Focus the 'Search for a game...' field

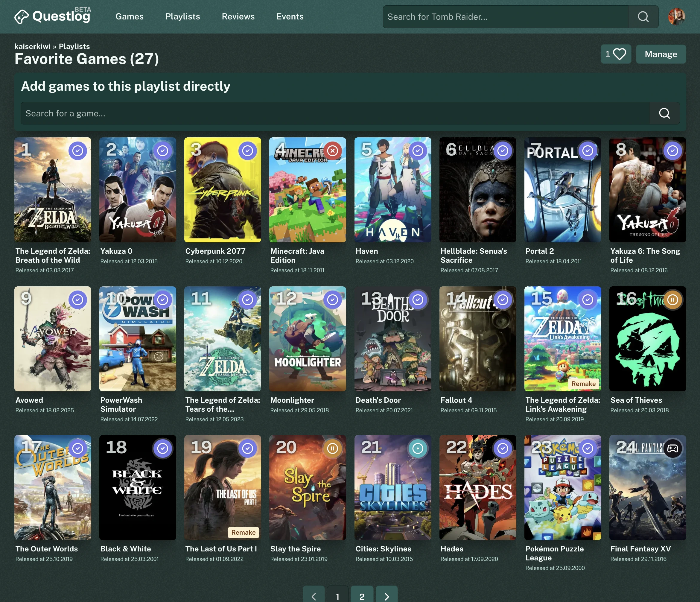pyautogui.click(x=335, y=113)
